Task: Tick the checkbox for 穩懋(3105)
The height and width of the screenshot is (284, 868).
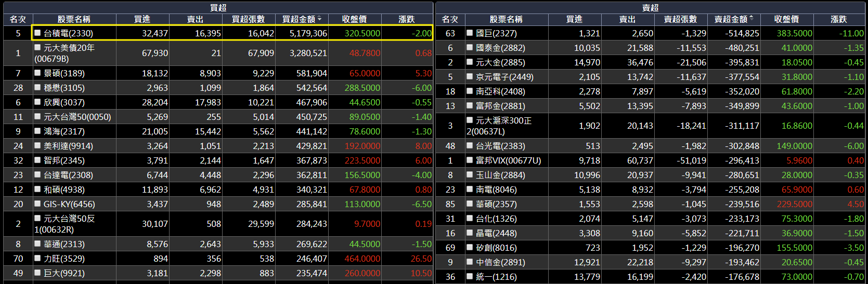Action: point(37,88)
